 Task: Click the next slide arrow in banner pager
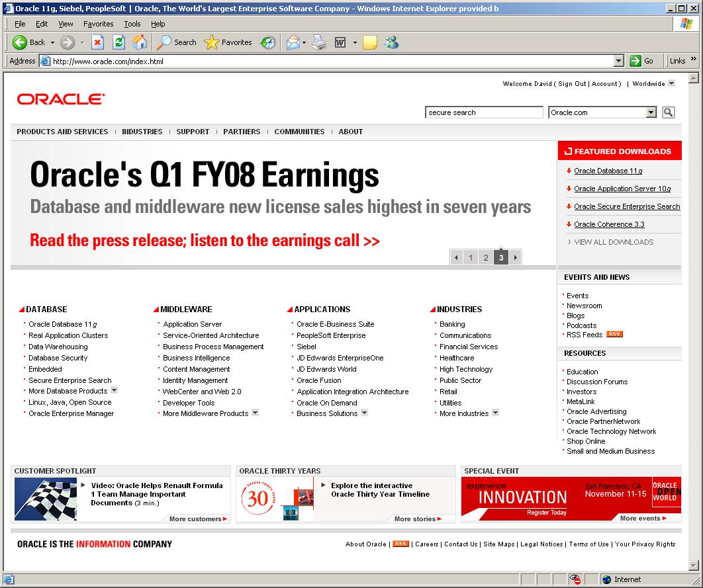click(x=516, y=257)
